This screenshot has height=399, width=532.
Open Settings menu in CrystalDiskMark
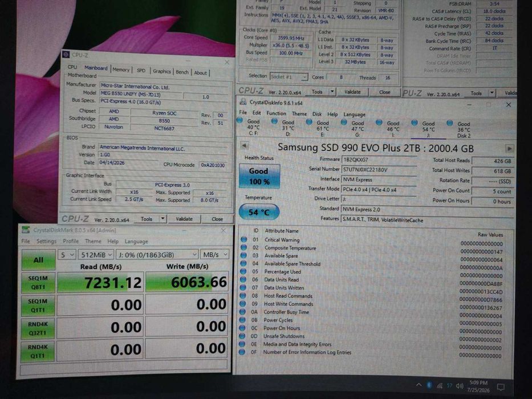[x=47, y=241]
